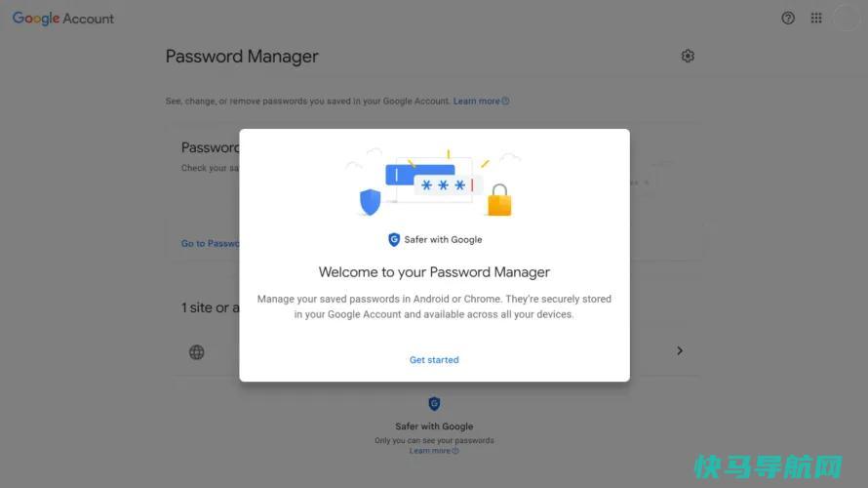Click the Get started button
The image size is (868, 488).
[x=434, y=360]
